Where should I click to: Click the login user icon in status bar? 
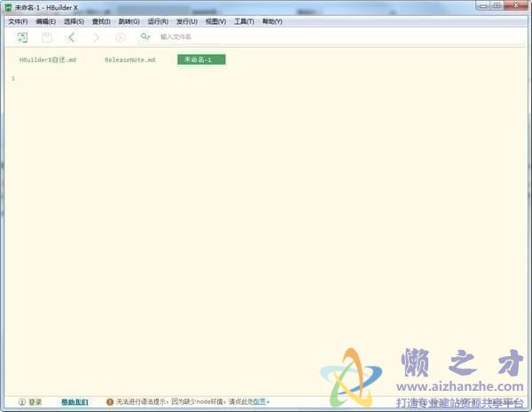pos(21,402)
